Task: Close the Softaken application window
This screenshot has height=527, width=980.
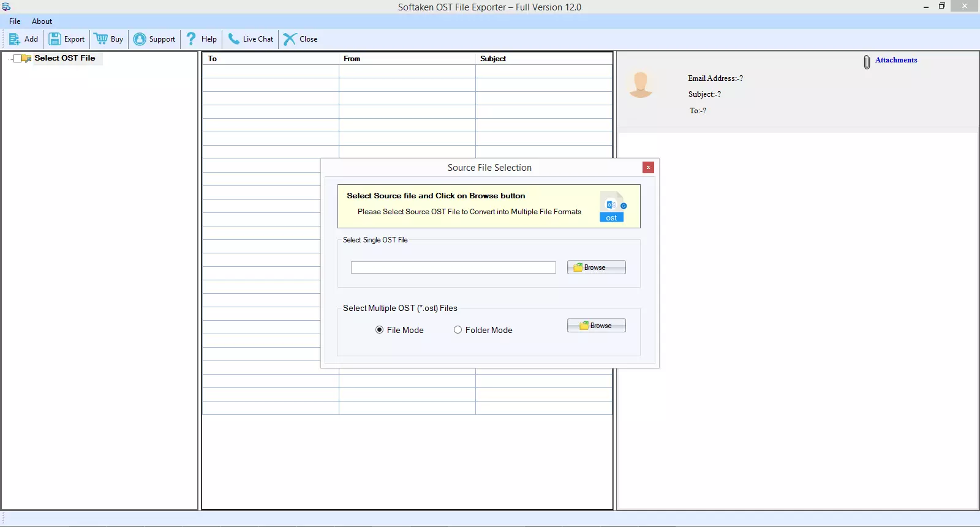Action: pos(965,6)
